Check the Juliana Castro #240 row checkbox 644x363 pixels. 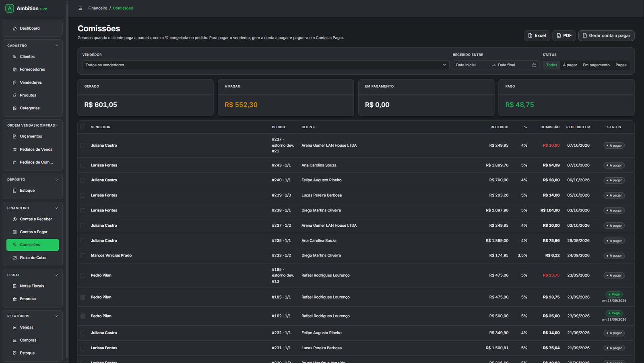click(83, 180)
